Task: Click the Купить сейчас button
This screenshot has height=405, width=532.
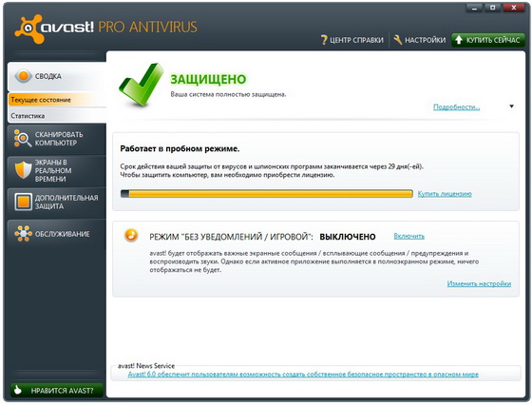Action: 488,40
